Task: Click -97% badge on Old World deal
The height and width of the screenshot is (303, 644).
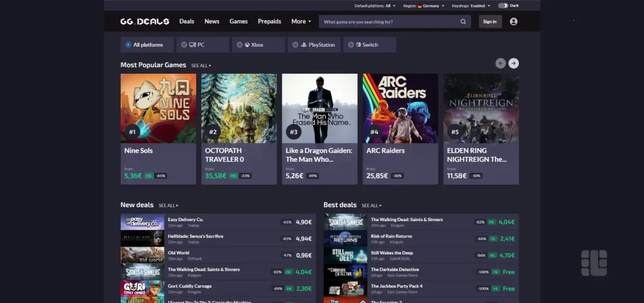Action: 287,255
